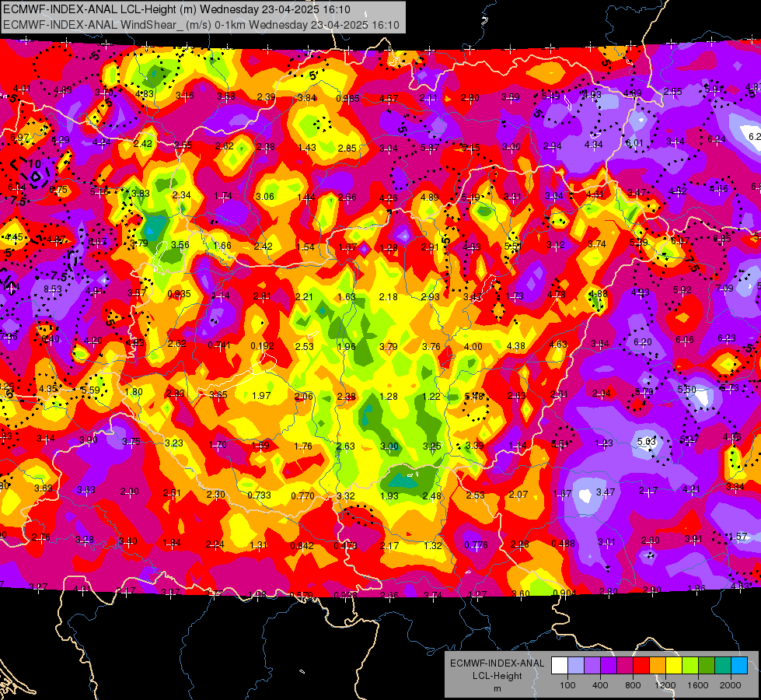Viewport: 761px width, 700px height.
Task: Click the lime green legend swatch
Action: click(690, 666)
